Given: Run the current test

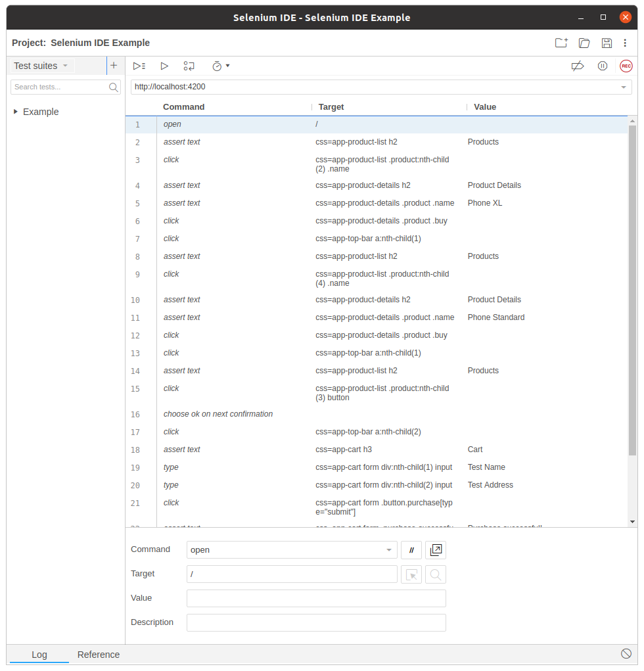Looking at the screenshot, I should click(x=164, y=66).
